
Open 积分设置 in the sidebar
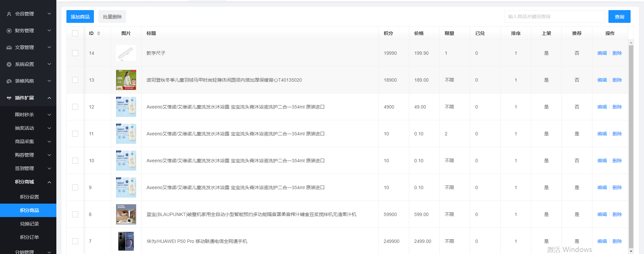(30, 197)
